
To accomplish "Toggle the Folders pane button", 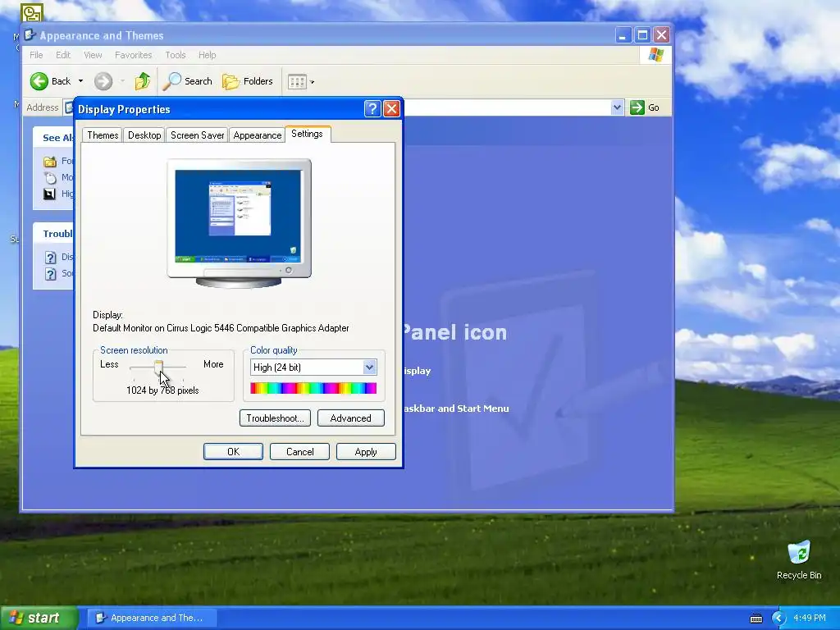I will tap(248, 81).
